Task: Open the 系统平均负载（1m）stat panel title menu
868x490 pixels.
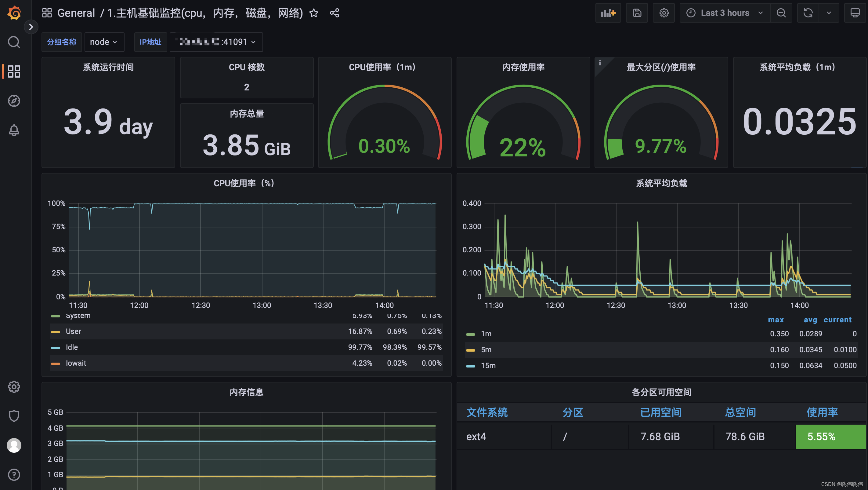Action: pos(799,67)
